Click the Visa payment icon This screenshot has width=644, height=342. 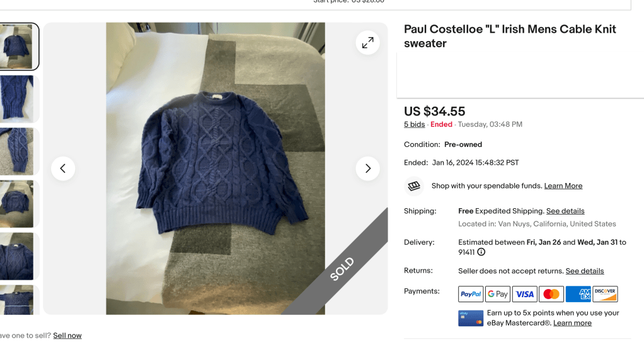coord(524,294)
